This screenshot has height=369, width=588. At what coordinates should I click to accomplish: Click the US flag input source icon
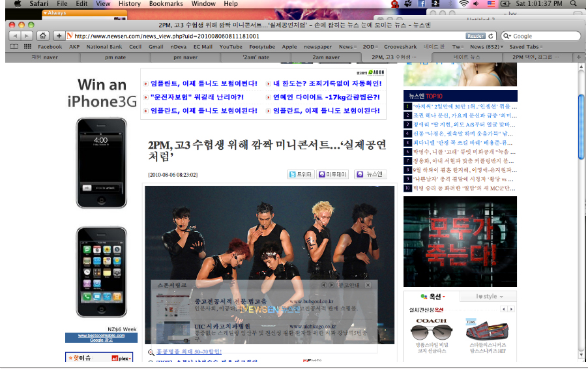pyautogui.click(x=491, y=4)
